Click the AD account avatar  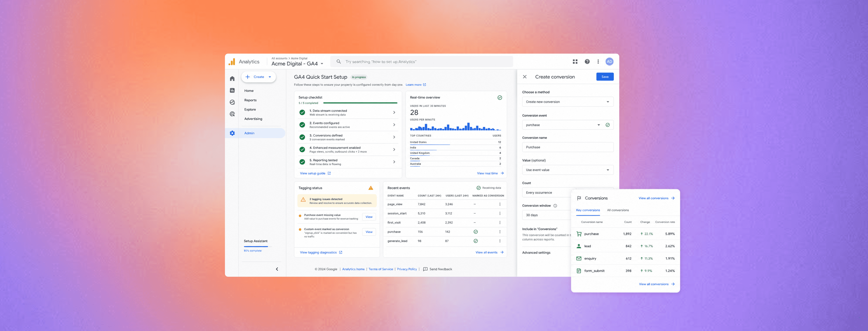(609, 62)
